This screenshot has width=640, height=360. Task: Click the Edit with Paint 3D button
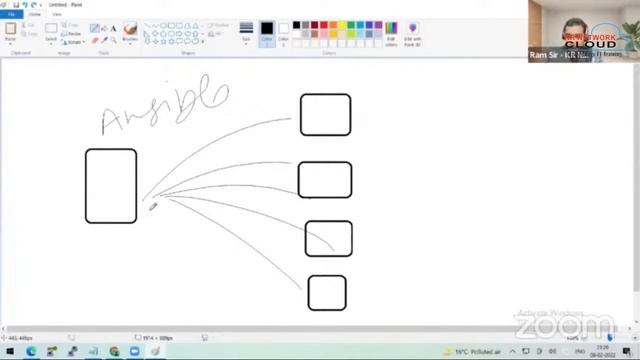413,34
